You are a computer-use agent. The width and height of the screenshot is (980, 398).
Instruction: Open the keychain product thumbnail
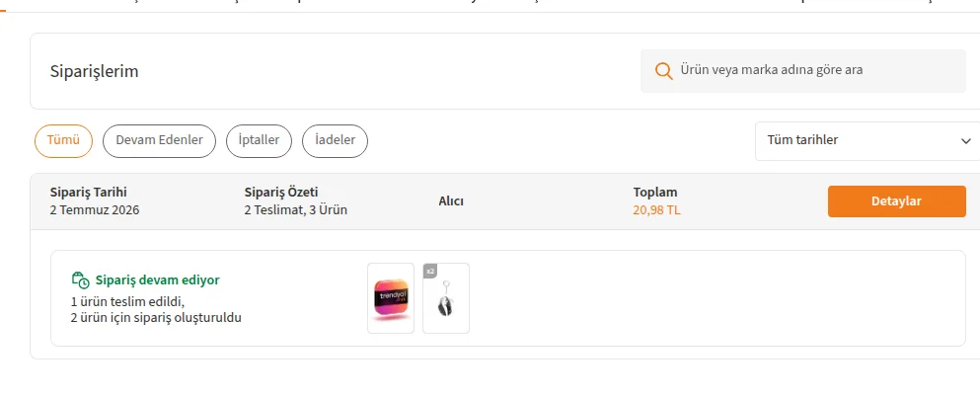point(446,298)
